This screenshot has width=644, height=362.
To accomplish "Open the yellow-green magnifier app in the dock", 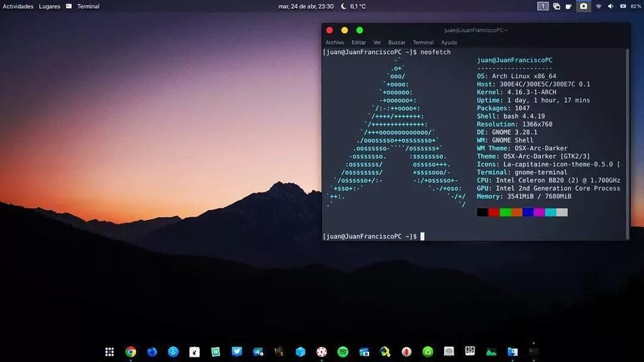I will 386,352.
